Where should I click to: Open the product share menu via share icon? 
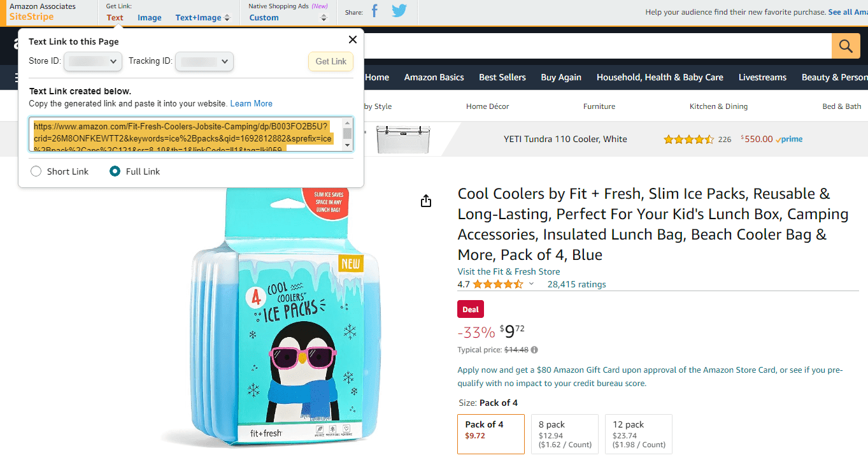point(425,200)
